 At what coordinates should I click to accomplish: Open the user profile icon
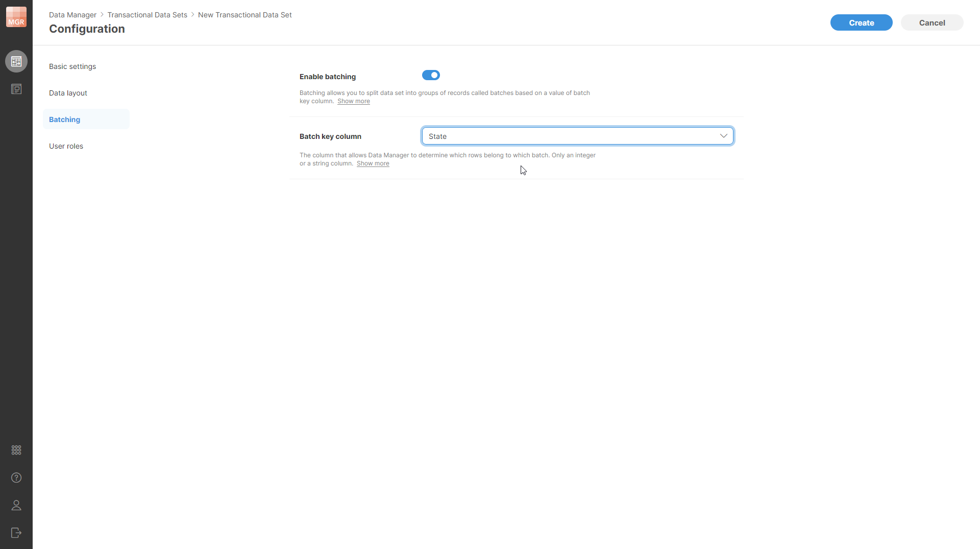pyautogui.click(x=16, y=505)
